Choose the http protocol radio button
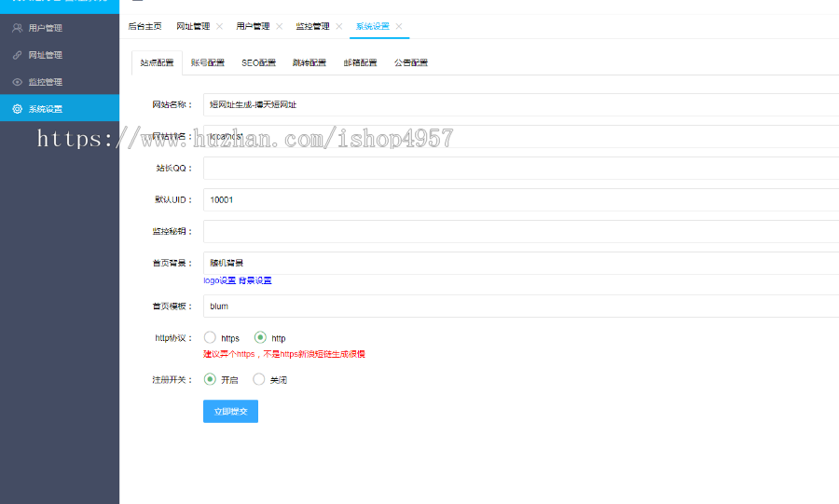The image size is (839, 504). tap(260, 337)
